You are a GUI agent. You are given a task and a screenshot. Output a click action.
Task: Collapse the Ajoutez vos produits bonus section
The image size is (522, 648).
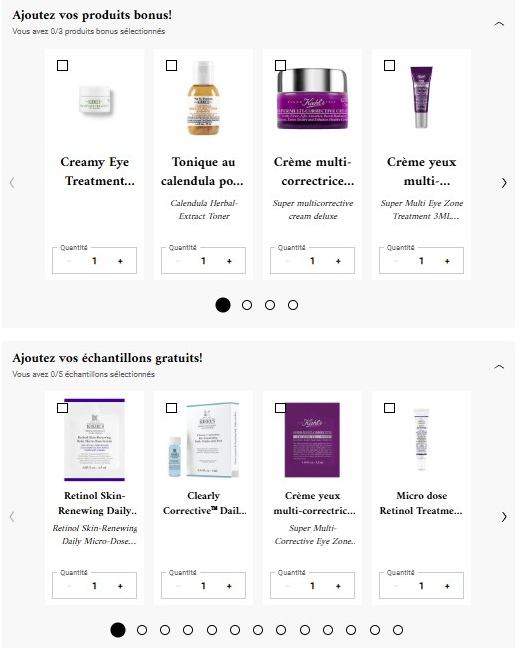pyautogui.click(x=499, y=24)
